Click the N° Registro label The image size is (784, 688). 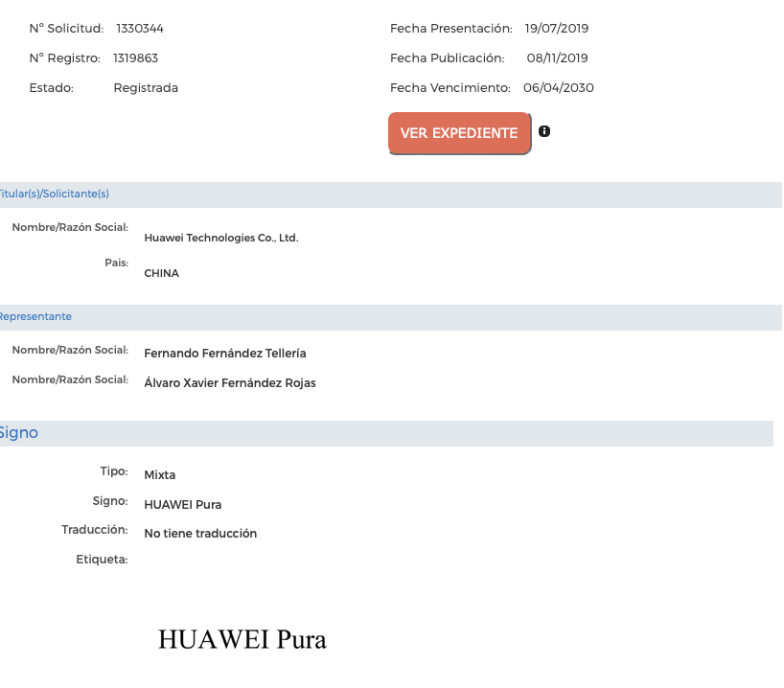coord(64,58)
